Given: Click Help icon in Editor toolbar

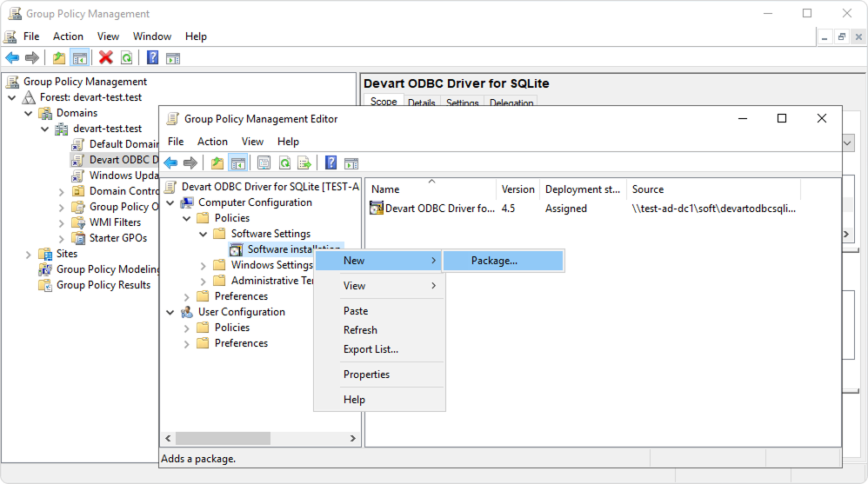Looking at the screenshot, I should click(x=331, y=162).
